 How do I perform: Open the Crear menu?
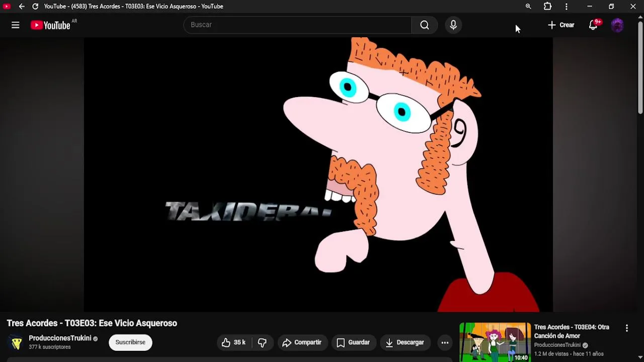pos(561,25)
